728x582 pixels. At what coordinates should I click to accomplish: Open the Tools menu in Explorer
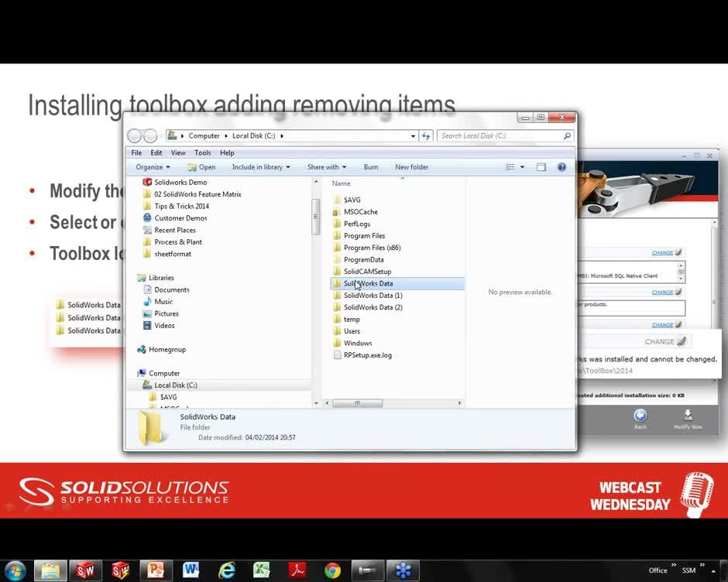coord(202,152)
